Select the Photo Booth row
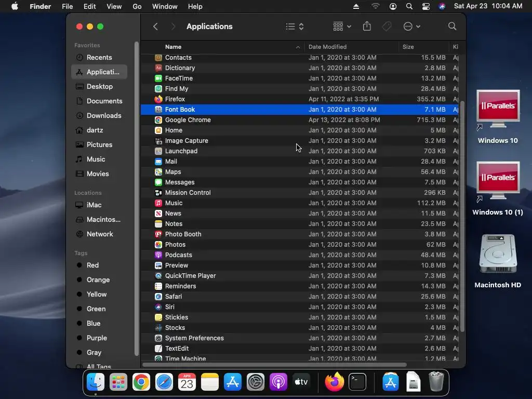This screenshot has width=532, height=399. [x=300, y=234]
